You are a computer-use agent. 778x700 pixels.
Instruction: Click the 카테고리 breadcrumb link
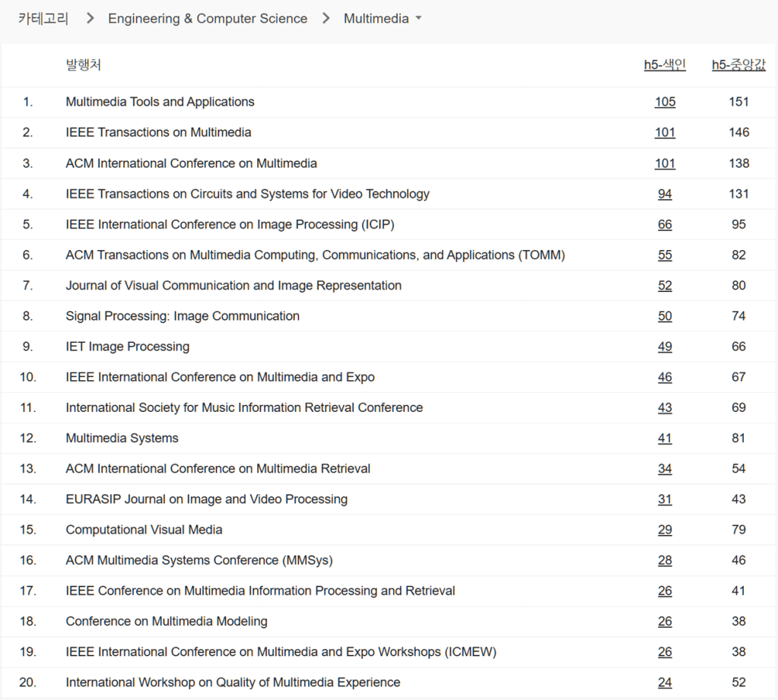(43, 19)
